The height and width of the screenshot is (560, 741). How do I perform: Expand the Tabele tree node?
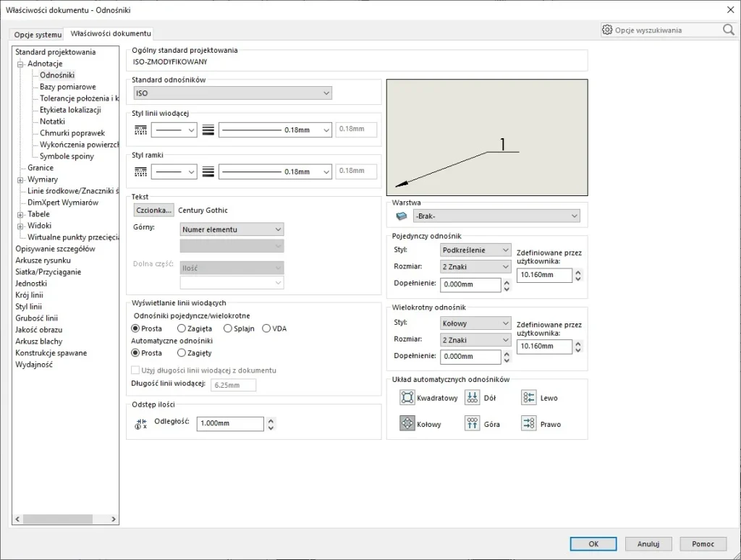(x=20, y=215)
